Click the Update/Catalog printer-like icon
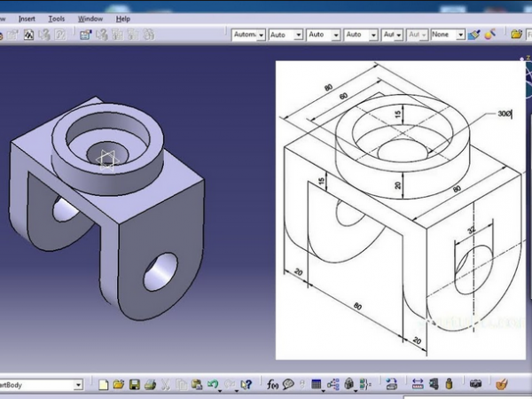Image resolution: width=532 pixels, height=399 pixels. point(392,385)
